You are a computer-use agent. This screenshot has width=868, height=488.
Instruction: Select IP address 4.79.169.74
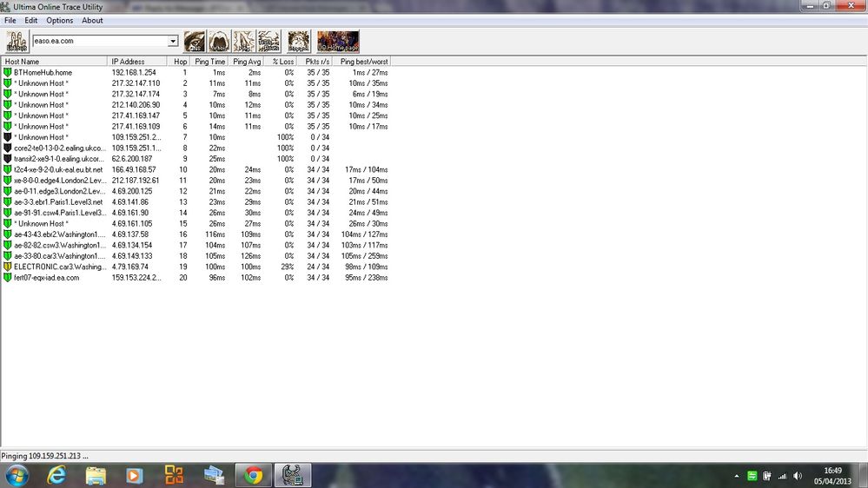(130, 267)
